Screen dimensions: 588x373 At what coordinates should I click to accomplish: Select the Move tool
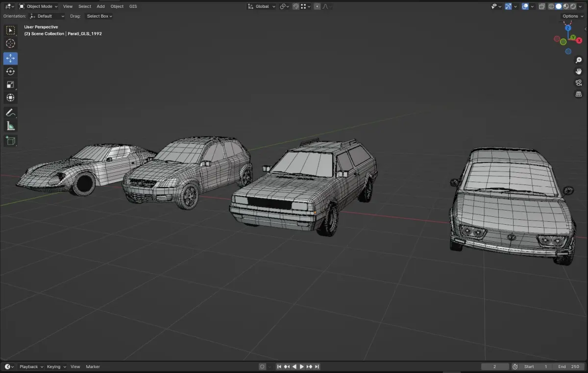pyautogui.click(x=10, y=58)
